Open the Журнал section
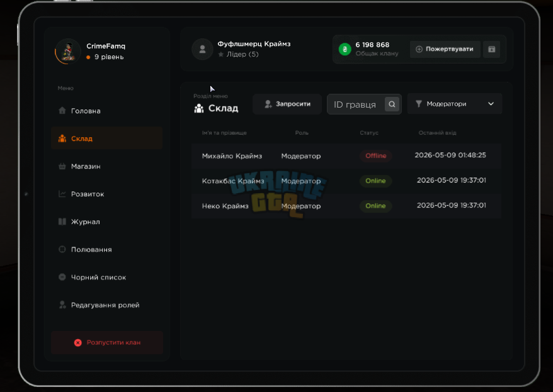Image resolution: width=553 pixels, height=392 pixels. pyautogui.click(x=106, y=221)
